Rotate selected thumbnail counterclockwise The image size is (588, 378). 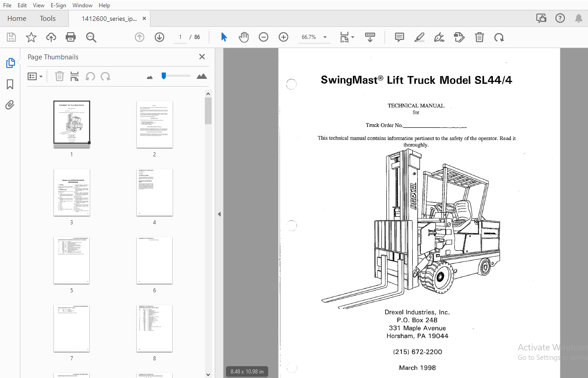pos(90,76)
